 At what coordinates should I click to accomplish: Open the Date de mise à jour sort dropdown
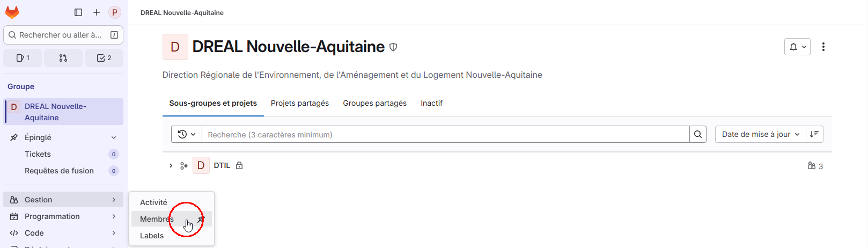click(760, 134)
